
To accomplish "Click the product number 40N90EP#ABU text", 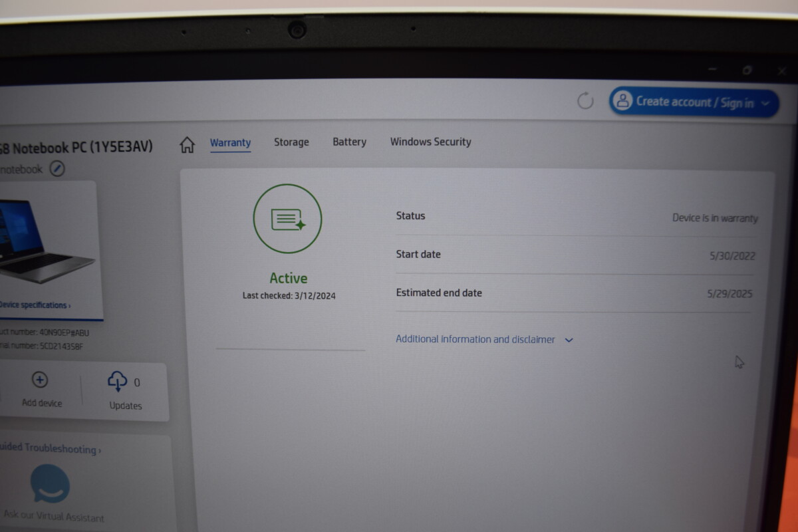I will [45, 332].
